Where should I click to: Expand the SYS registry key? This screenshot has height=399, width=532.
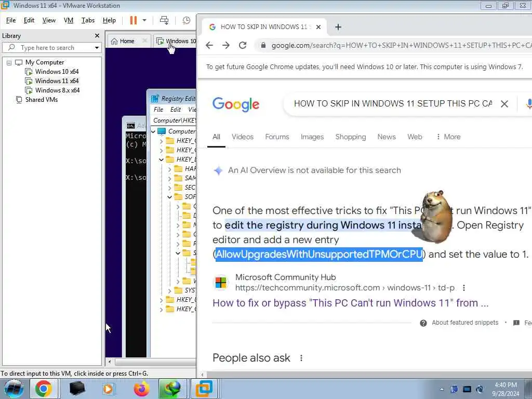[170, 290]
